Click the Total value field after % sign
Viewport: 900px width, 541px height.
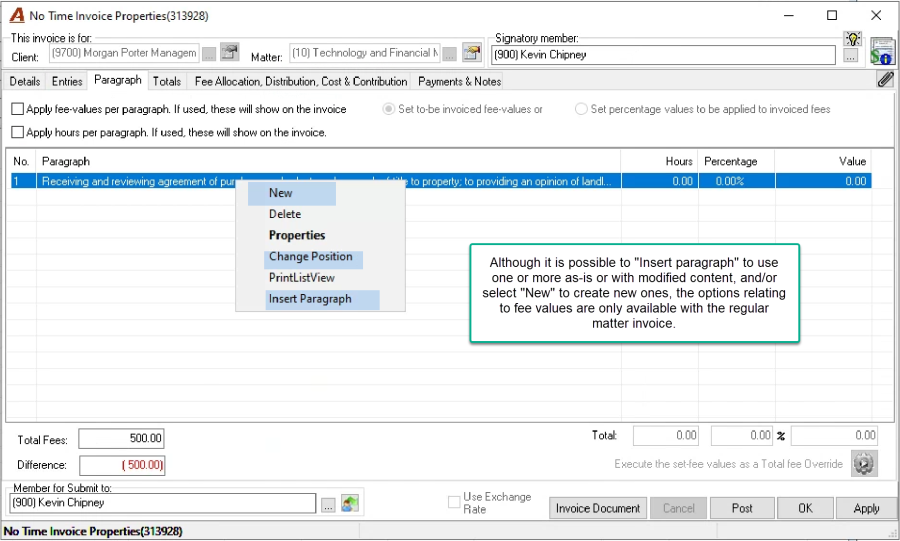834,436
